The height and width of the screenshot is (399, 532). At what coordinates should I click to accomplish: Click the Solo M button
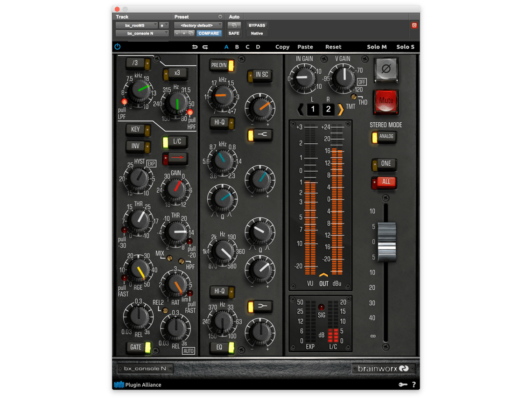coord(377,47)
